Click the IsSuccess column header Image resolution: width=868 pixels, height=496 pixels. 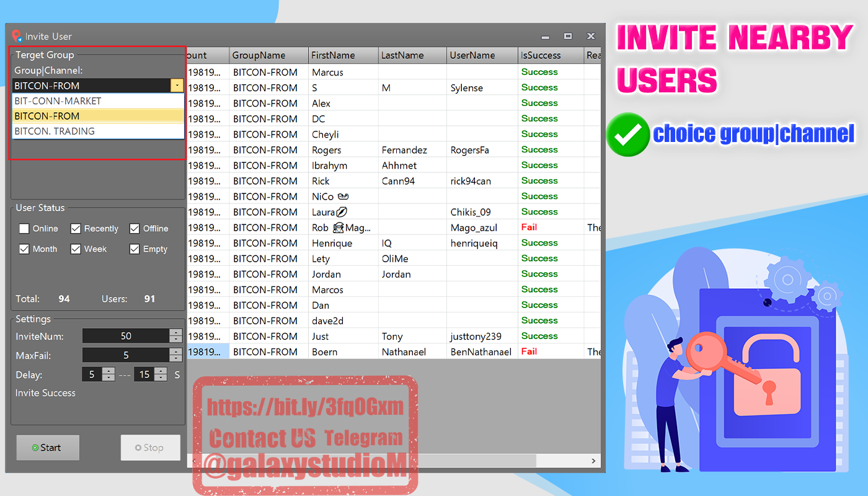point(540,55)
